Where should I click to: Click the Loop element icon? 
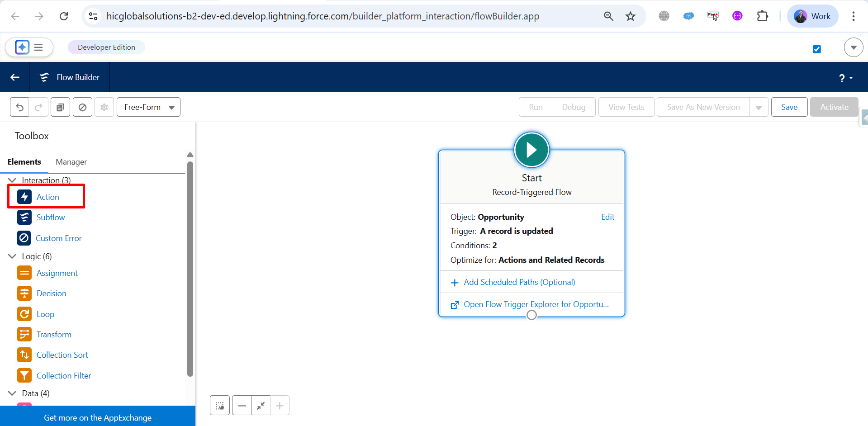(24, 314)
